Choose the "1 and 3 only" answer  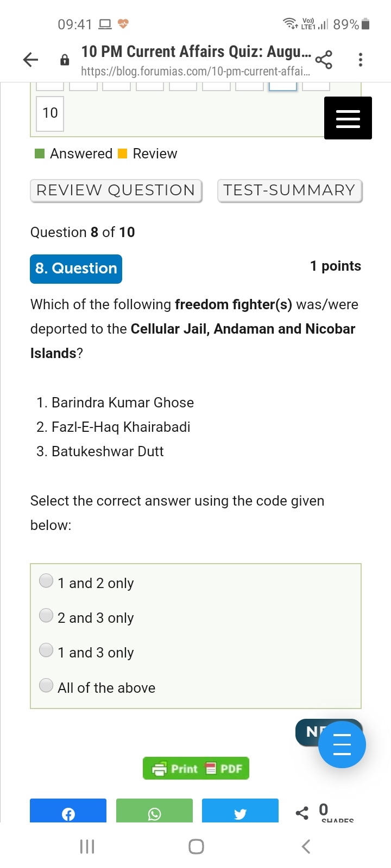(x=47, y=650)
